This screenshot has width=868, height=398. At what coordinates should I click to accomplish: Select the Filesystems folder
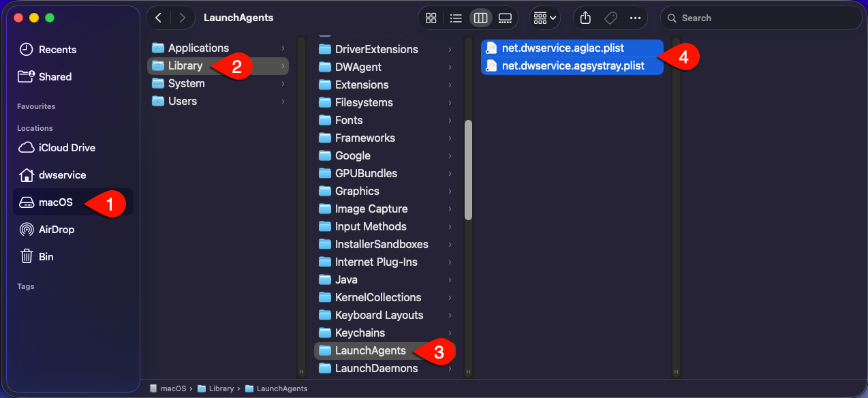385,102
